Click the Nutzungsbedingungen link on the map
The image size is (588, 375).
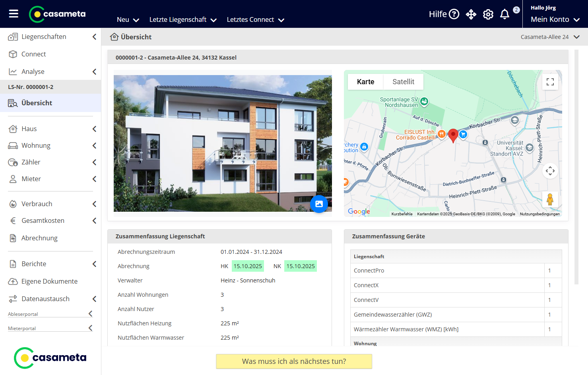(x=539, y=214)
